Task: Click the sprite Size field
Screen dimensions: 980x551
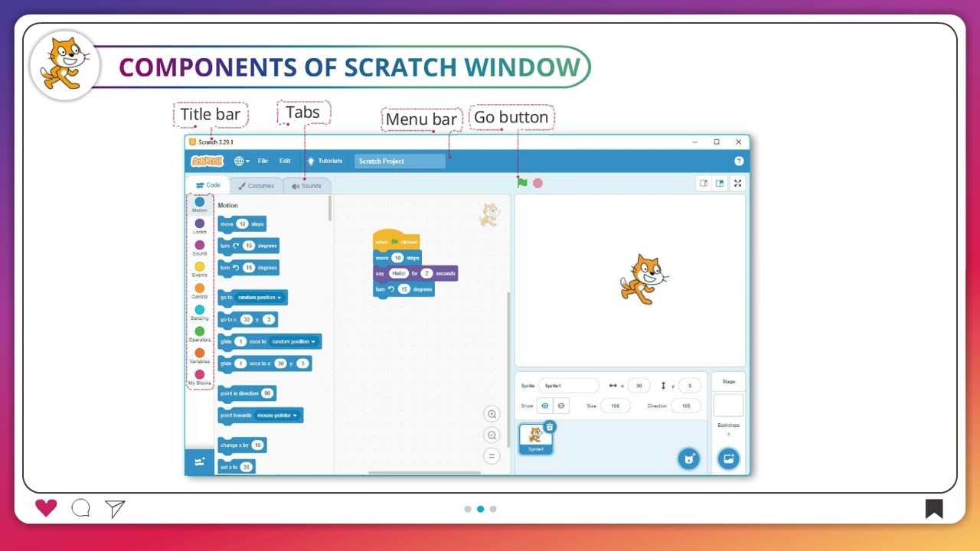Action: (615, 406)
